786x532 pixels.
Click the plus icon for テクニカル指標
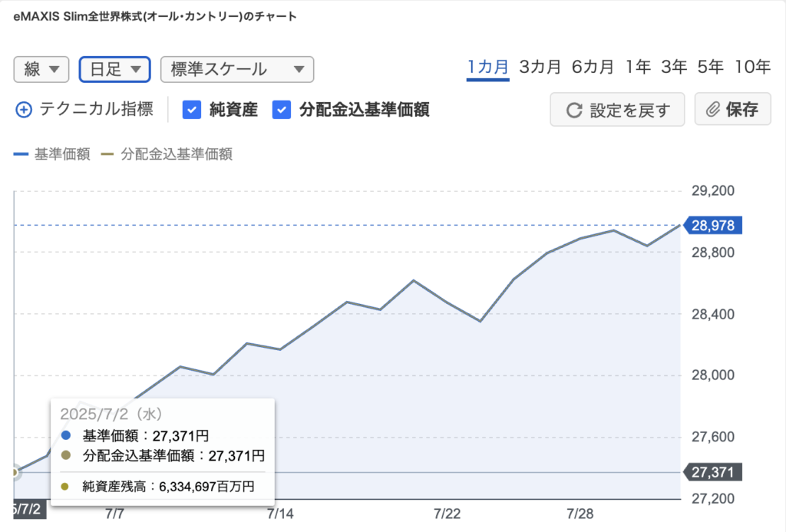click(24, 109)
